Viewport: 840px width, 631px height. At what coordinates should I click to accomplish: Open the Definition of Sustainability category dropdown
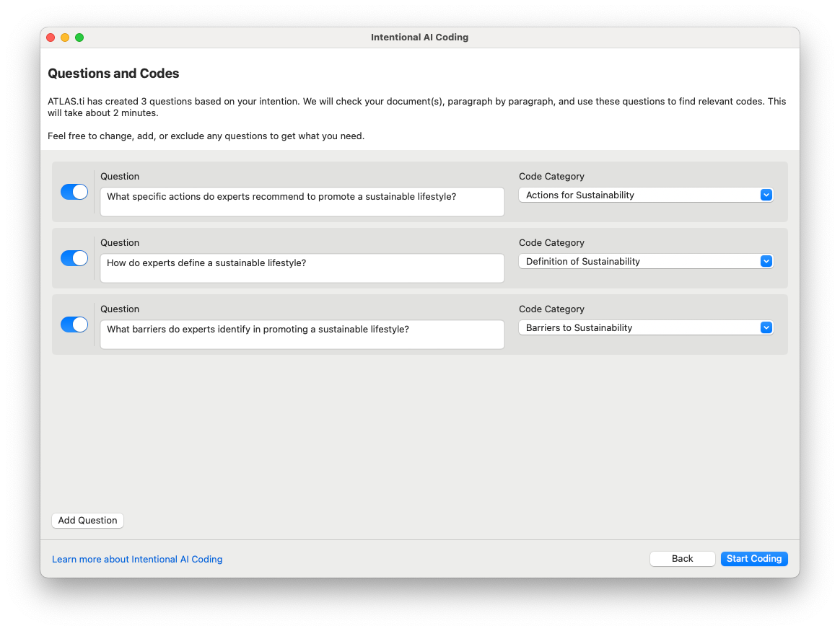coord(646,261)
